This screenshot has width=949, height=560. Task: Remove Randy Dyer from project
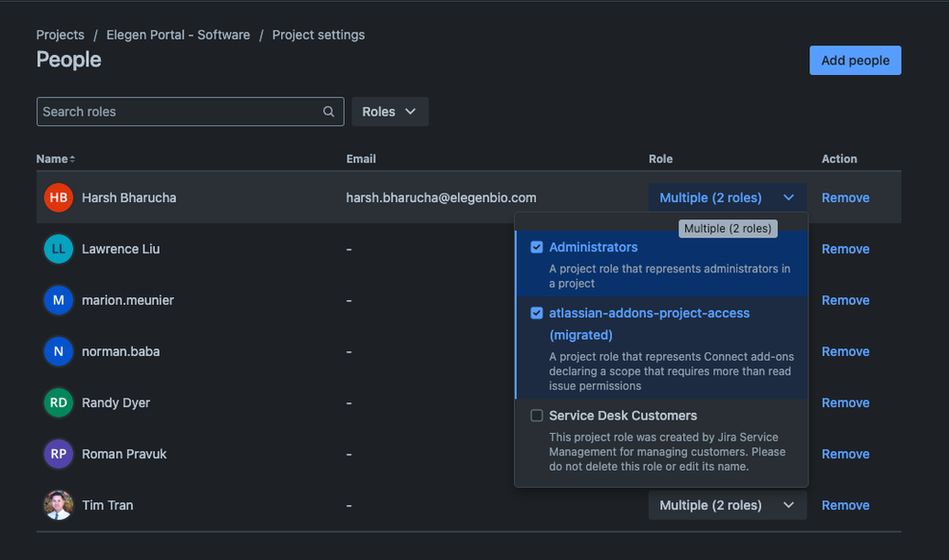coord(845,402)
